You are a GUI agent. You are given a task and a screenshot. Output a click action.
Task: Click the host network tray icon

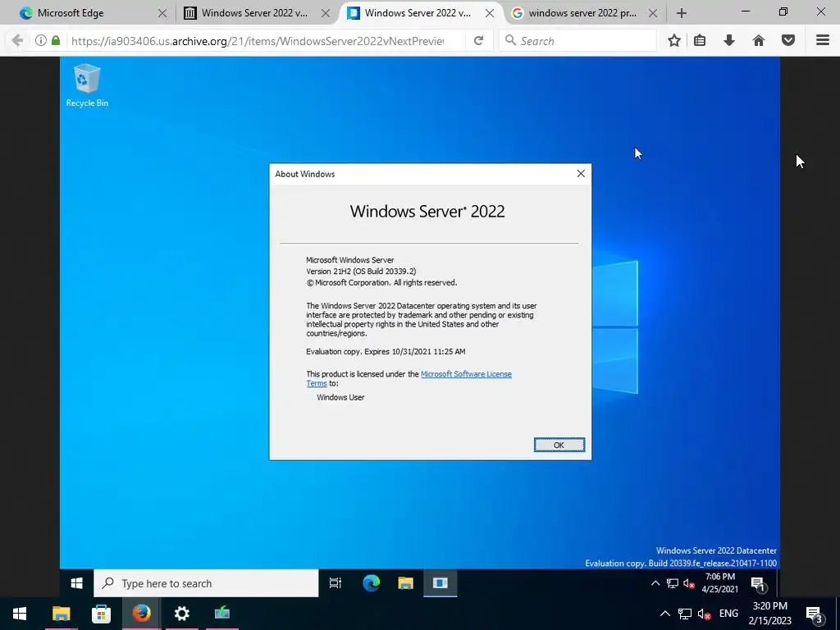coord(685,614)
